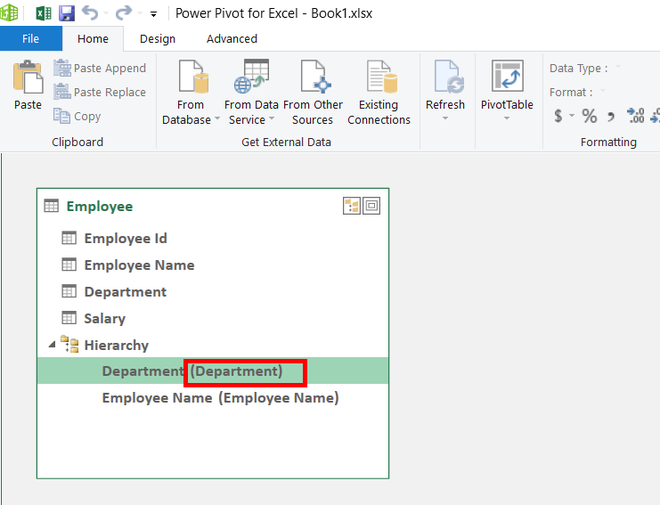
Task: Open the File tab
Action: [31, 39]
